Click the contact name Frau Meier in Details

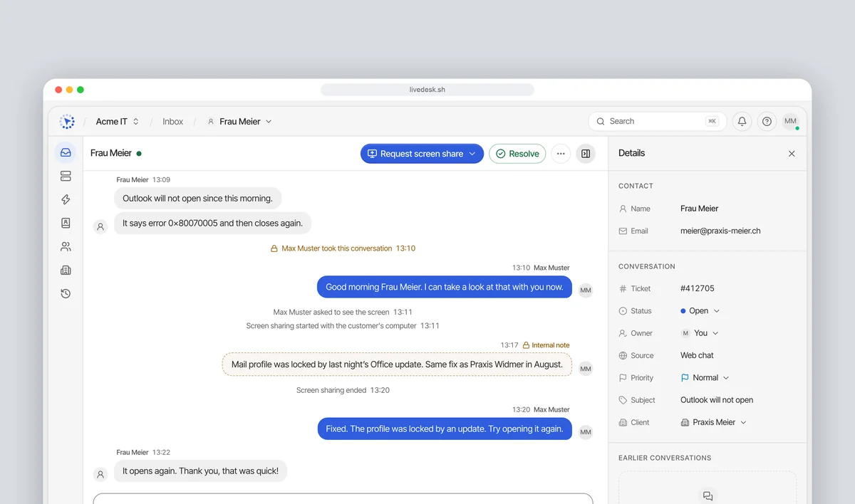coord(700,209)
